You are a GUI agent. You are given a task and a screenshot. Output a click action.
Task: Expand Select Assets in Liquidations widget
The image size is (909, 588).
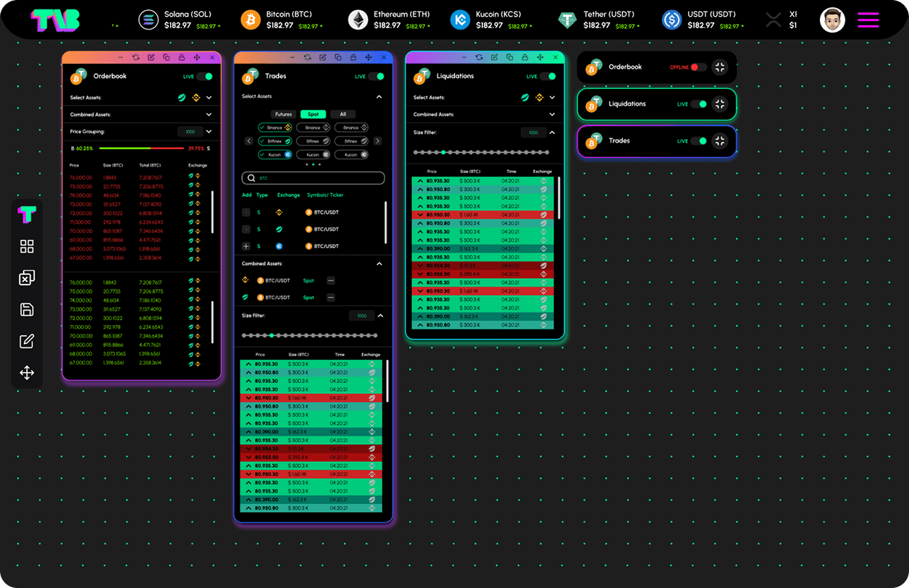tap(552, 97)
